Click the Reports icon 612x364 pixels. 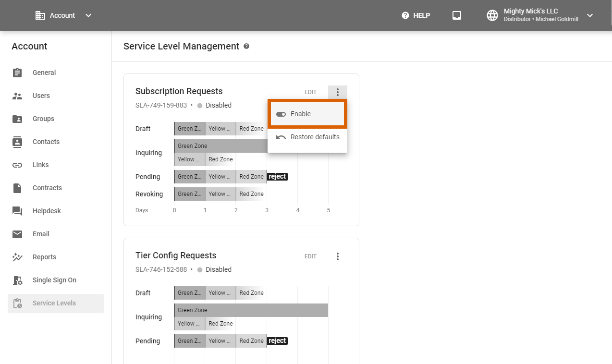pos(17,257)
